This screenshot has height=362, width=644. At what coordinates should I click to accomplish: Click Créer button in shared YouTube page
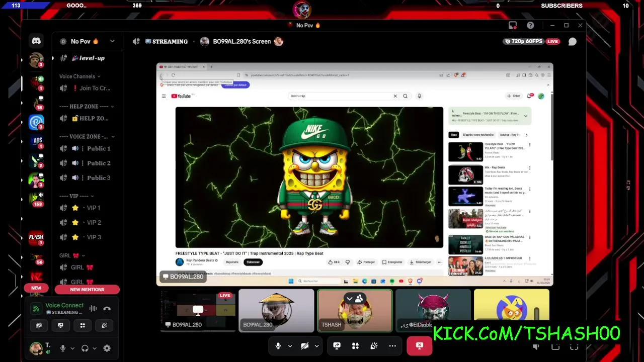click(514, 96)
